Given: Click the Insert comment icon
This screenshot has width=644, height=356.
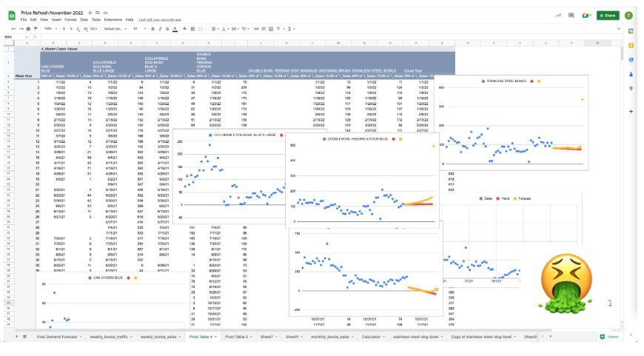Looking at the screenshot, I should [264, 29].
